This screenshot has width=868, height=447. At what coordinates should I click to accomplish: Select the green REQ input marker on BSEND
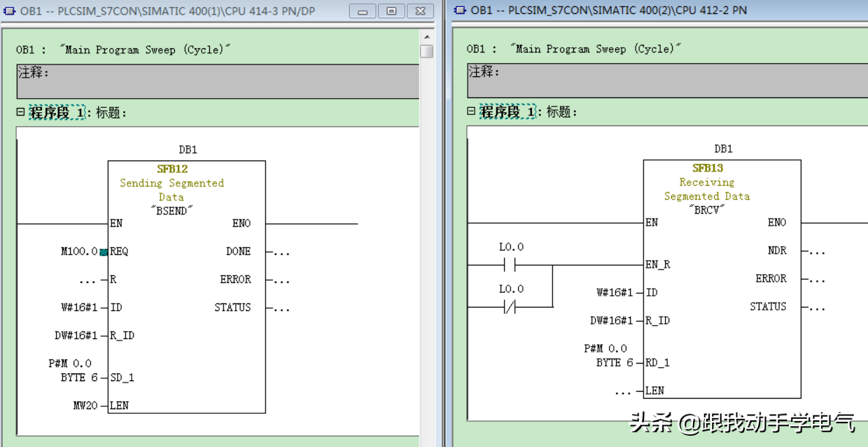[104, 252]
